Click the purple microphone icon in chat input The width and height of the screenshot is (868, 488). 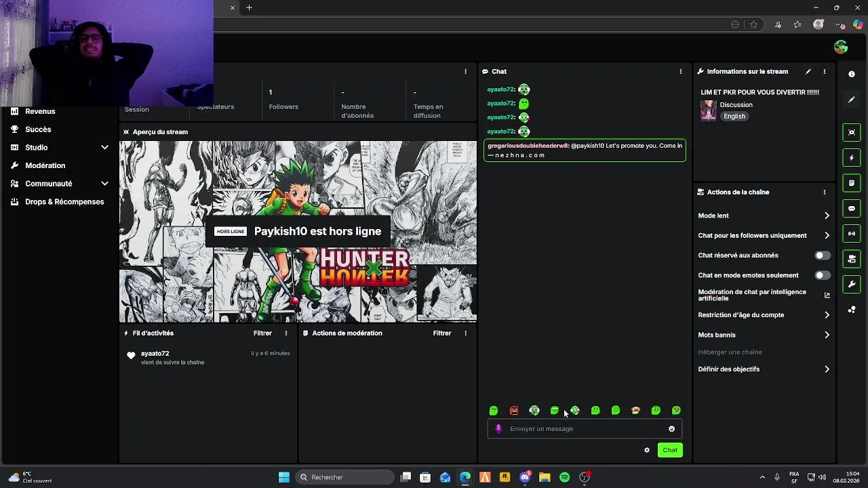(x=498, y=428)
